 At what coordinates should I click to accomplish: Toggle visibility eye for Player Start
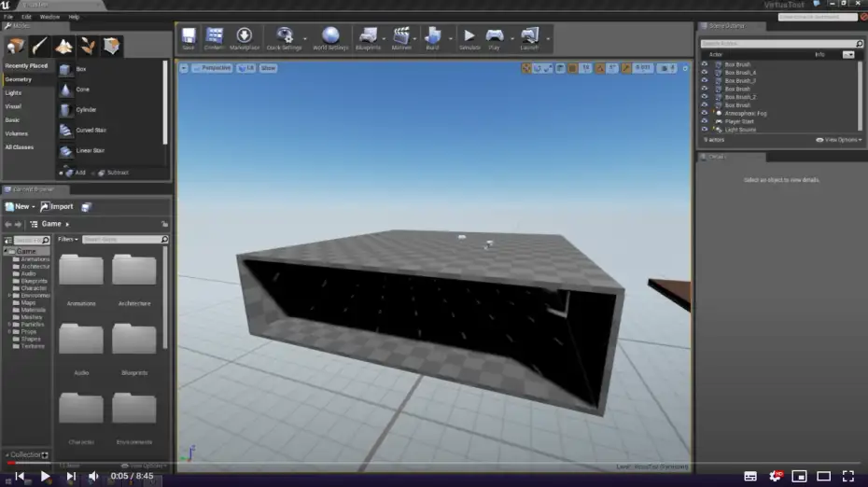pyautogui.click(x=704, y=121)
